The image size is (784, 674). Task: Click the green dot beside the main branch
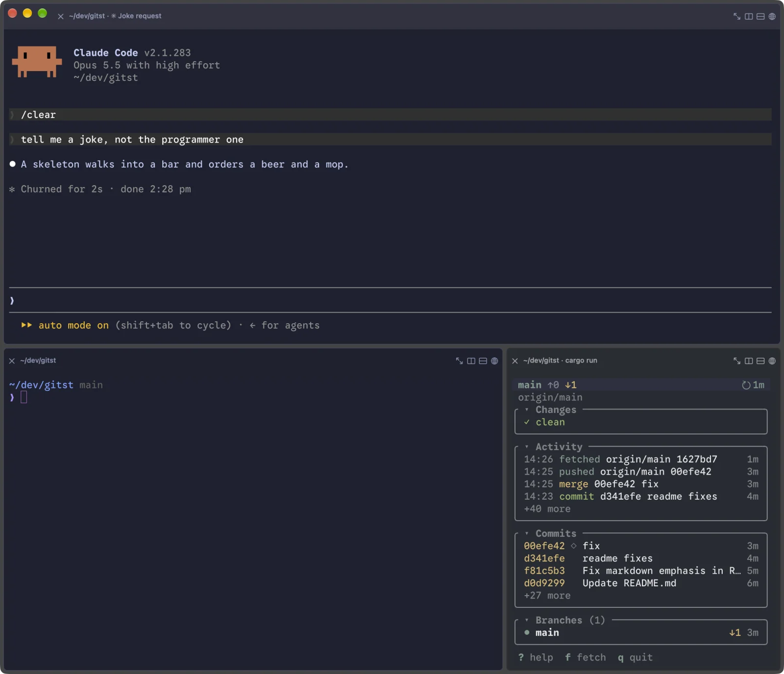click(527, 632)
